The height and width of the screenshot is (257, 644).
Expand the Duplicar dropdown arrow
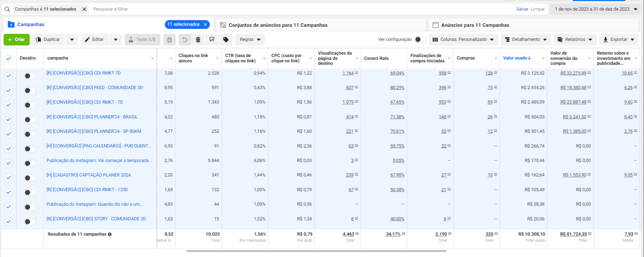coord(72,39)
